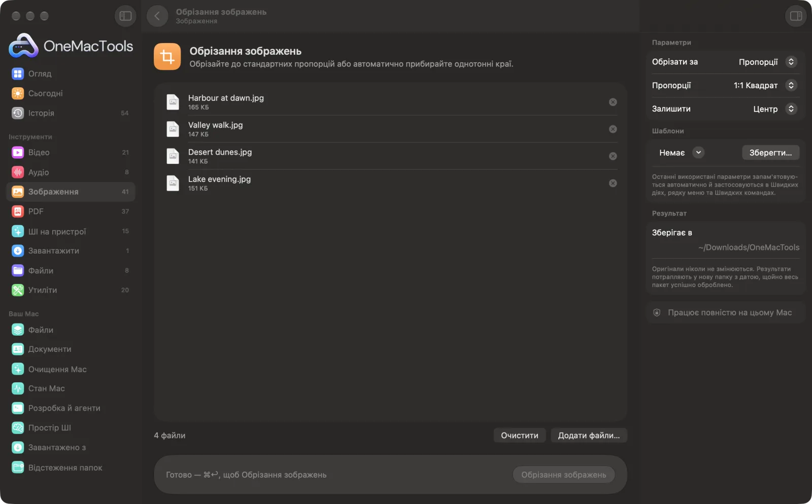Click the Обрізання зображень run button
Viewport: 812px width, 504px height.
563,475
